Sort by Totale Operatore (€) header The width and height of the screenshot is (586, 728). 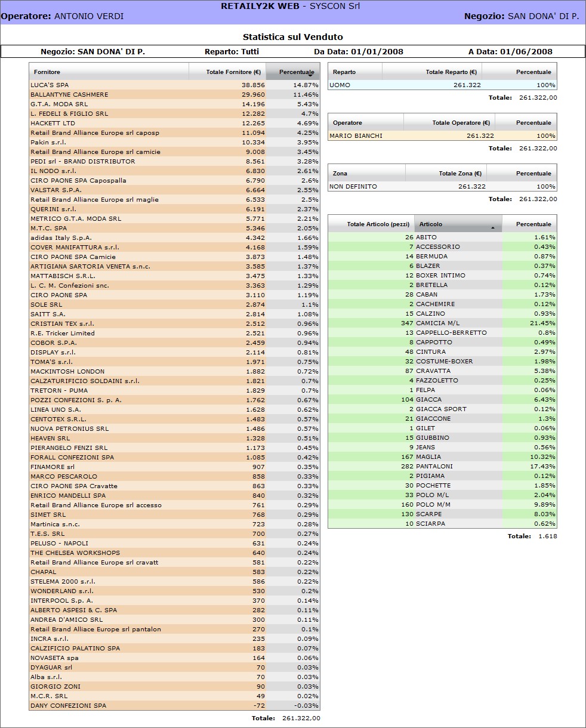pyautogui.click(x=449, y=122)
